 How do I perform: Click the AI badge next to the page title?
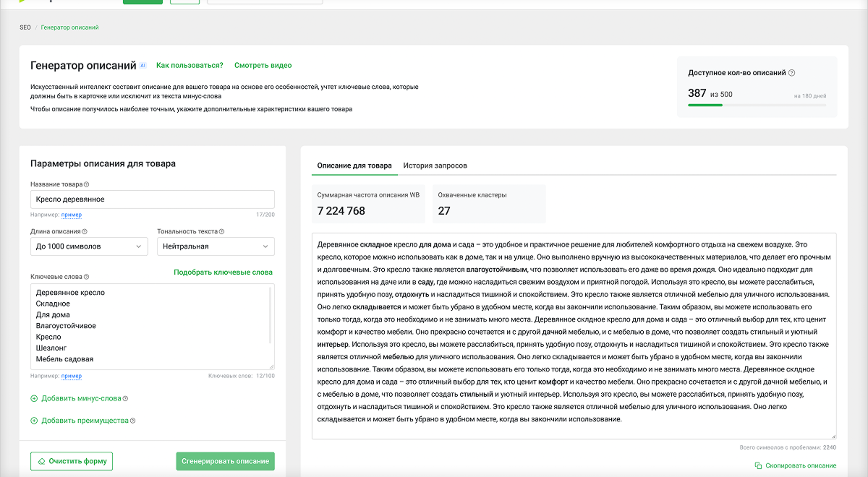142,65
